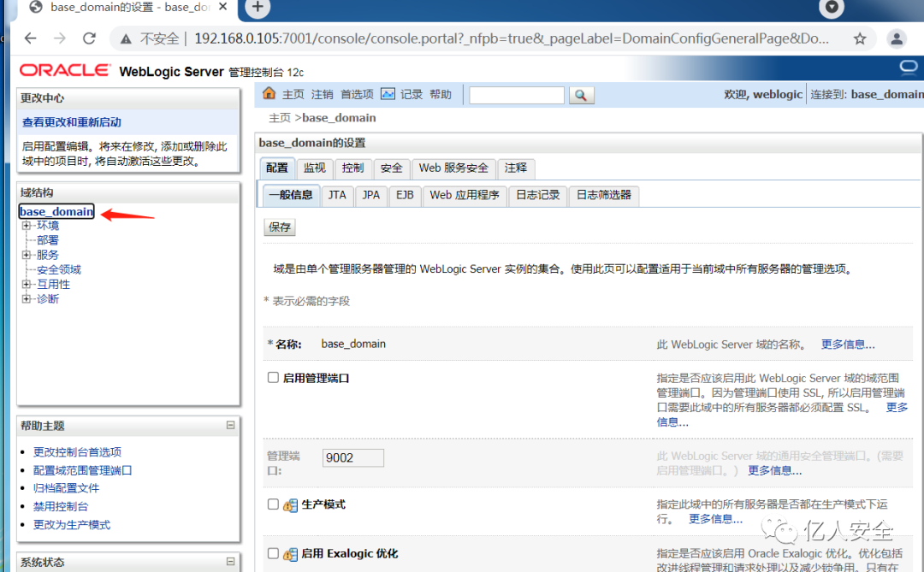This screenshot has width=924, height=572.
Task: Collapse the 帮助主题 panel
Action: click(x=230, y=425)
